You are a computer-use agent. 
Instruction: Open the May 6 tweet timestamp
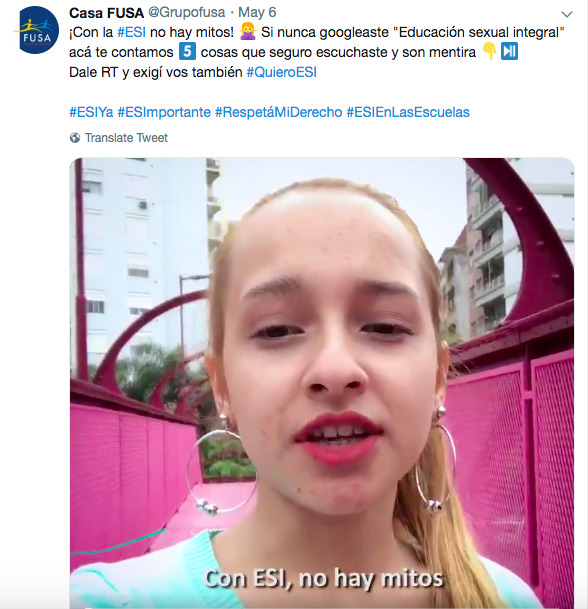pos(257,12)
